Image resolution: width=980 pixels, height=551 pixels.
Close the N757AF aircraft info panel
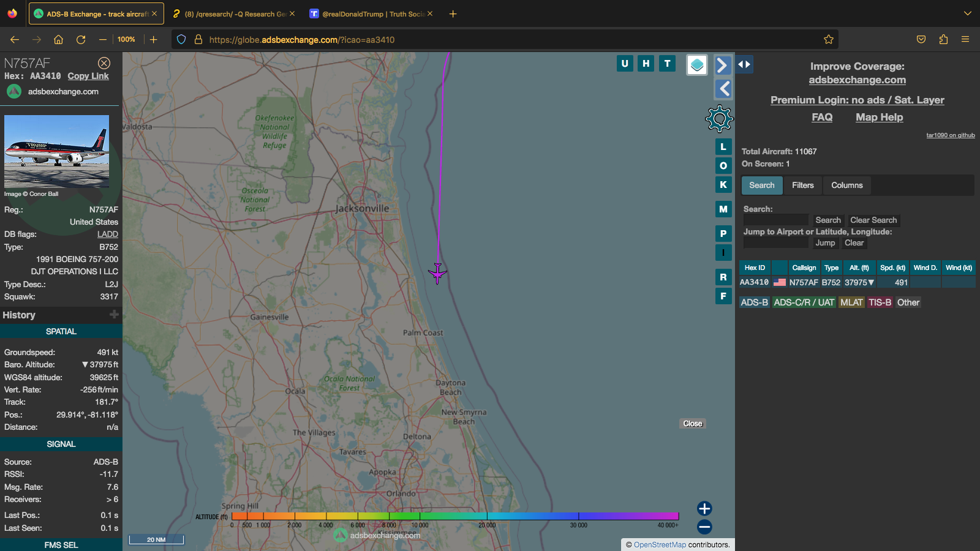pyautogui.click(x=104, y=63)
